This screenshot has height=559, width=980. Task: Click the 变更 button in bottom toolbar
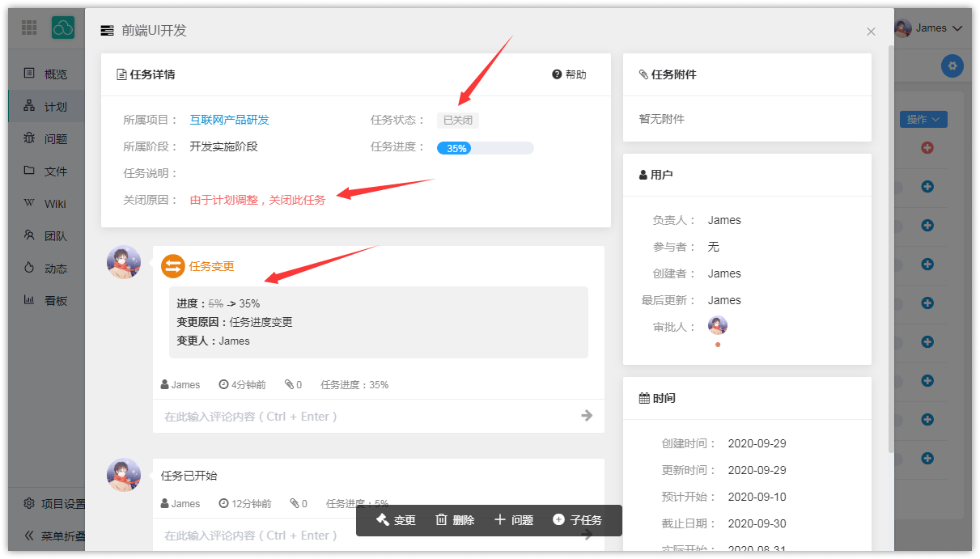pos(396,520)
